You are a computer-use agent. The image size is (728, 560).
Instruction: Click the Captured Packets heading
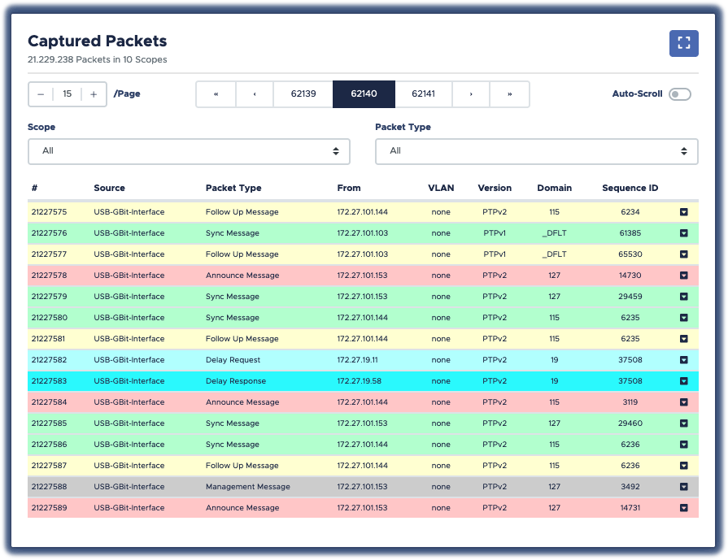point(97,41)
